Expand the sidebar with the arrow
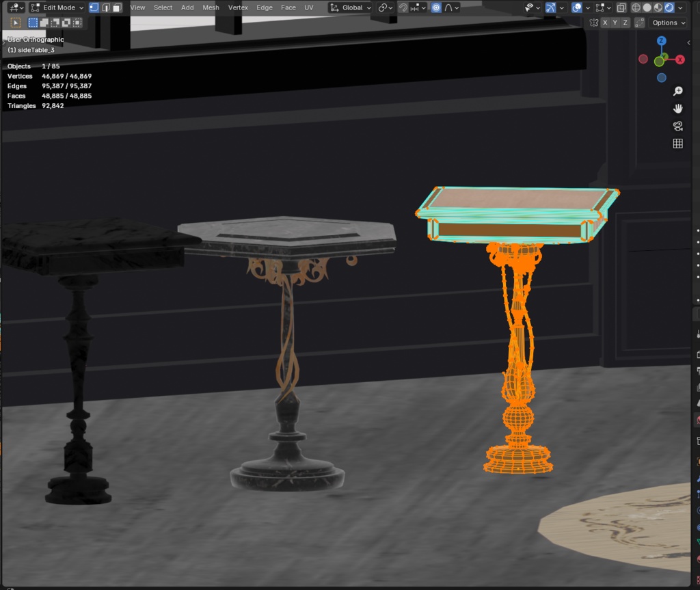The height and width of the screenshot is (590, 700). tap(688, 42)
